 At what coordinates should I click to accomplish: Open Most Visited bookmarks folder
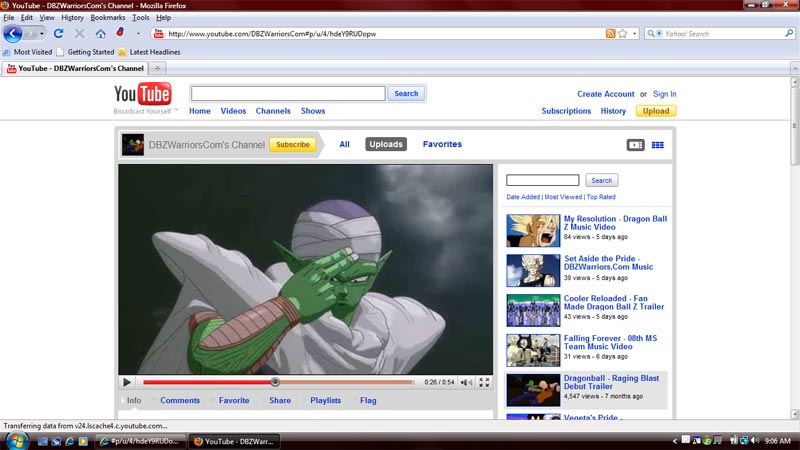tap(28, 52)
